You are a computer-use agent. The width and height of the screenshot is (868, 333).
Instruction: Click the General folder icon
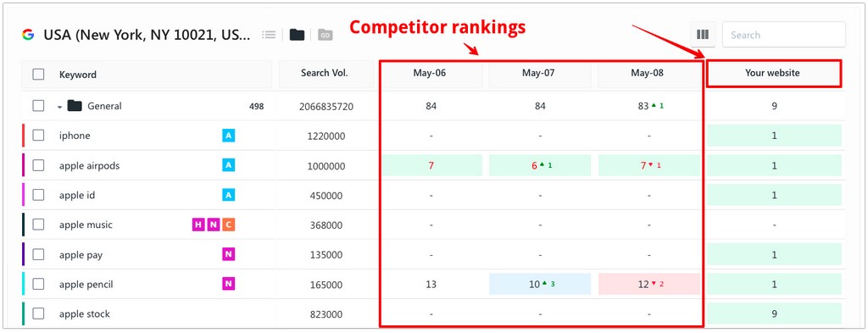pyautogui.click(x=75, y=106)
